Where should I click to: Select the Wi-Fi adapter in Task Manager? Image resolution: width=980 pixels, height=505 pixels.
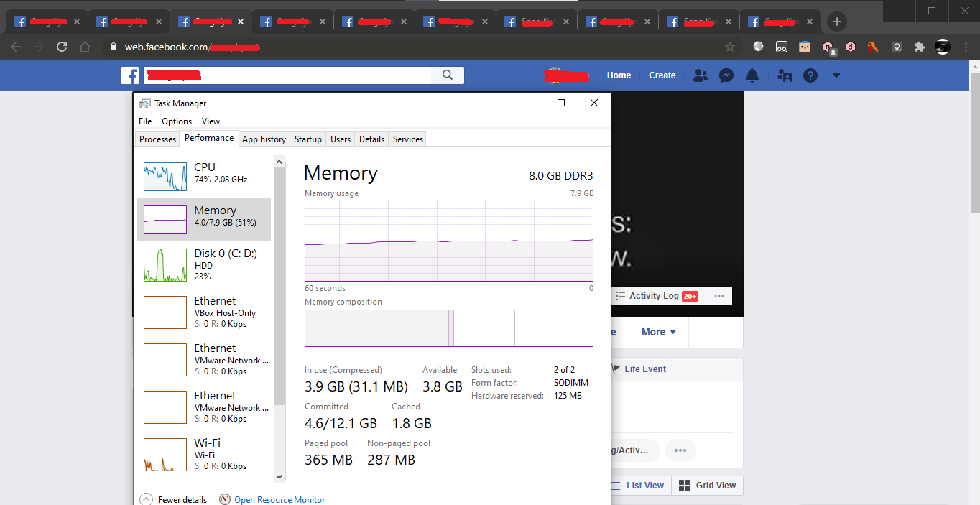[x=204, y=454]
